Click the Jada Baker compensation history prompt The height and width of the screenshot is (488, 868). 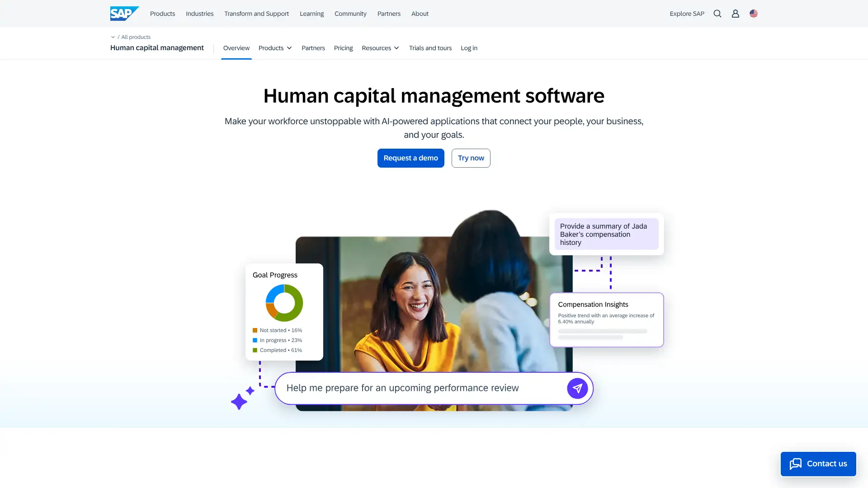[606, 234]
